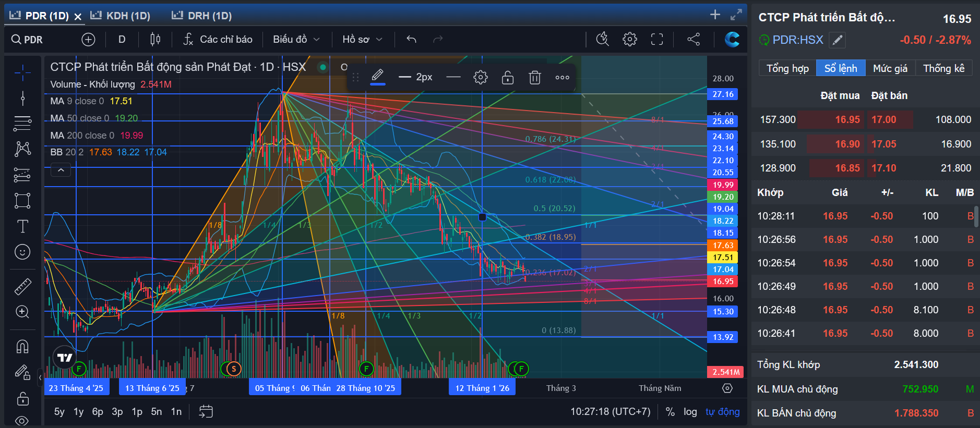This screenshot has height=428, width=980.
Task: Select the Sổ lệnh tab
Action: pyautogui.click(x=841, y=68)
